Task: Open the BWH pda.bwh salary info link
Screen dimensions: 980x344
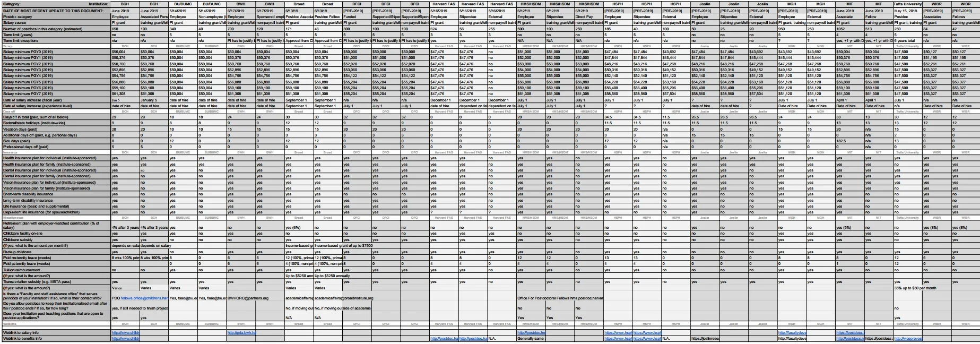Action: (x=241, y=333)
